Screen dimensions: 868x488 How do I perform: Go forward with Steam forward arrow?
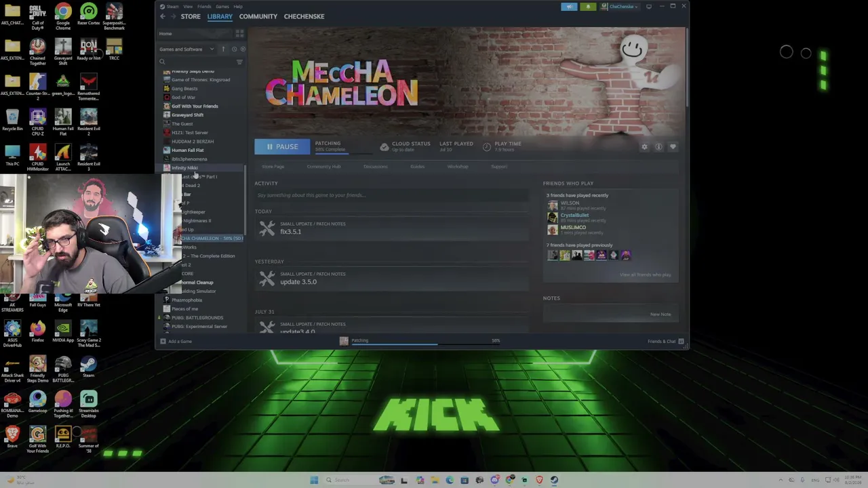[172, 16]
